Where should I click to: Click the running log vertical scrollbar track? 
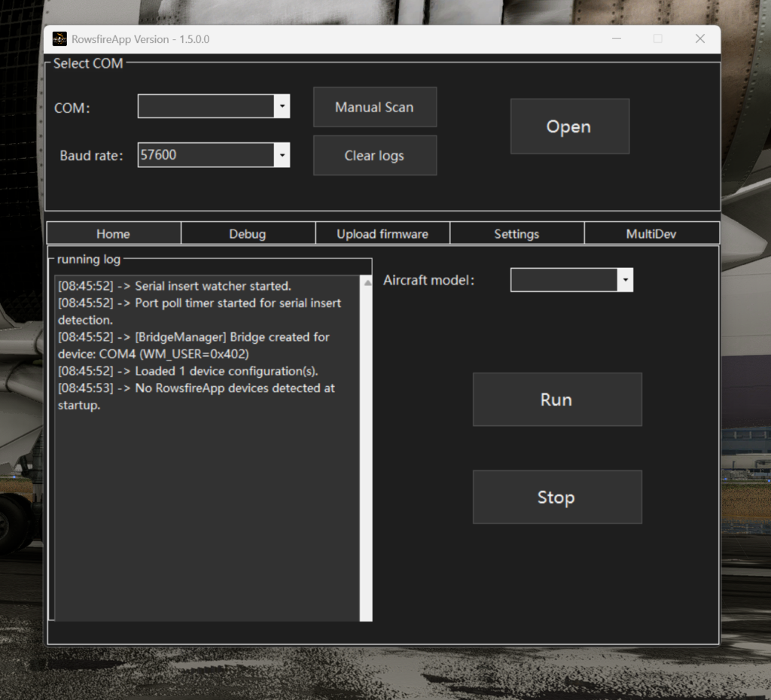coord(367,452)
